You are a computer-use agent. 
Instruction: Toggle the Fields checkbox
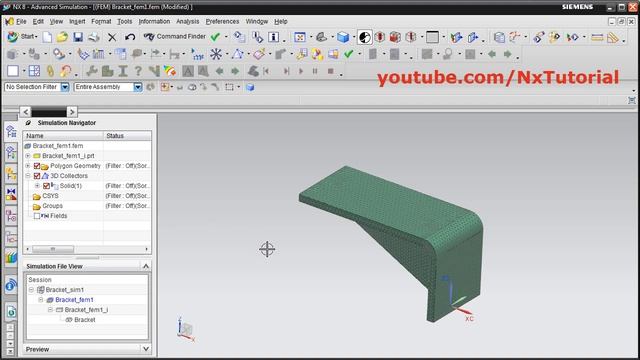[37, 216]
